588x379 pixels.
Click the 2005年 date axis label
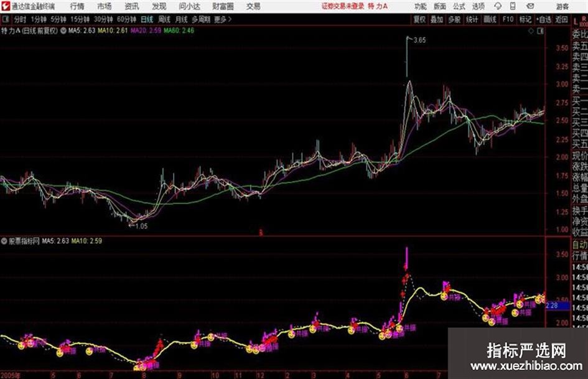(11, 375)
